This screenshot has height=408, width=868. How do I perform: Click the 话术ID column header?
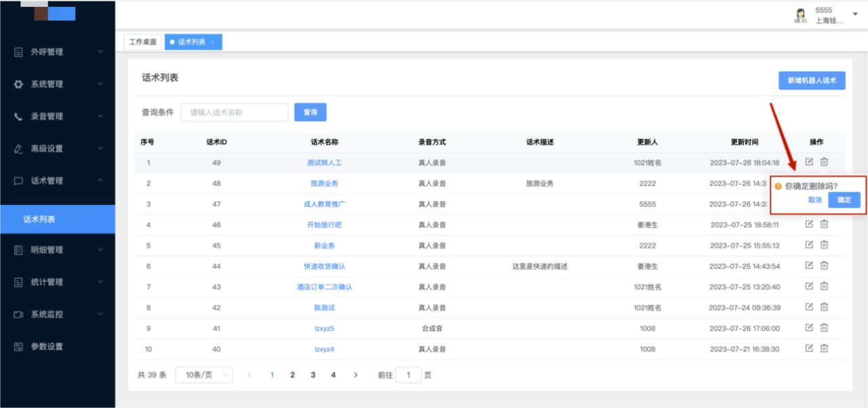[x=216, y=142]
